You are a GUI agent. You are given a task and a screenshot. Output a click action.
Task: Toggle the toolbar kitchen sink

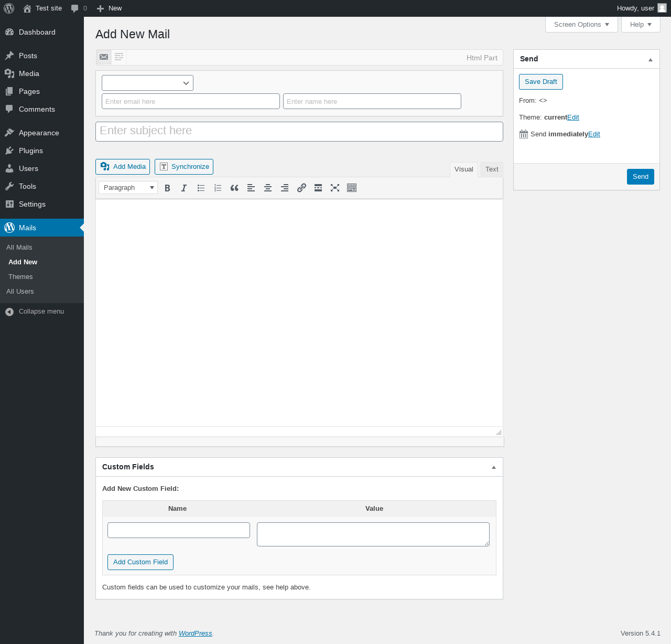352,188
